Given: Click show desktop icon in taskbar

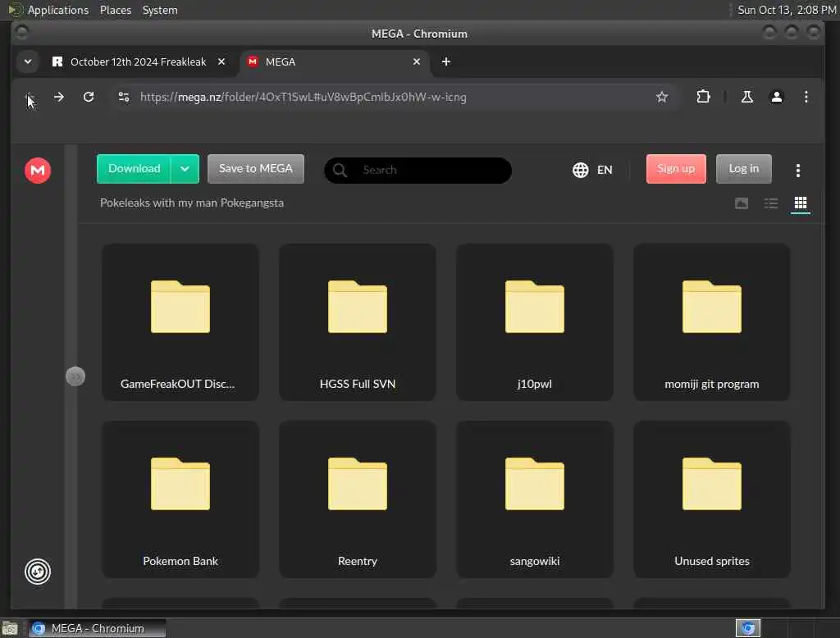Looking at the screenshot, I should click(10, 628).
